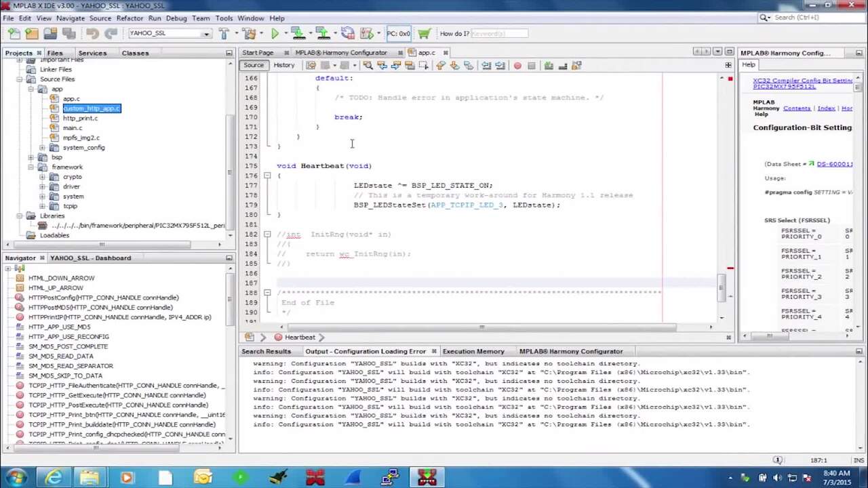
Task: Select http_print.c in the project tree
Action: coord(80,118)
